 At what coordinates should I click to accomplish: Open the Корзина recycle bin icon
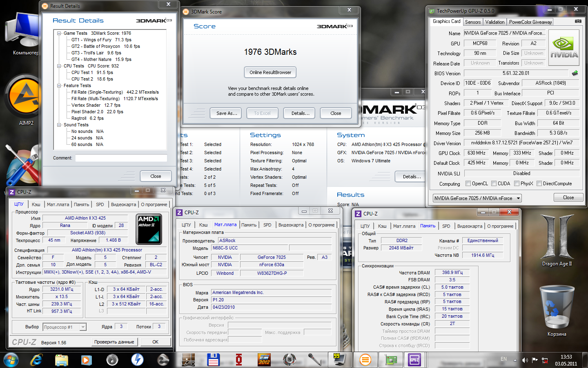(x=557, y=311)
